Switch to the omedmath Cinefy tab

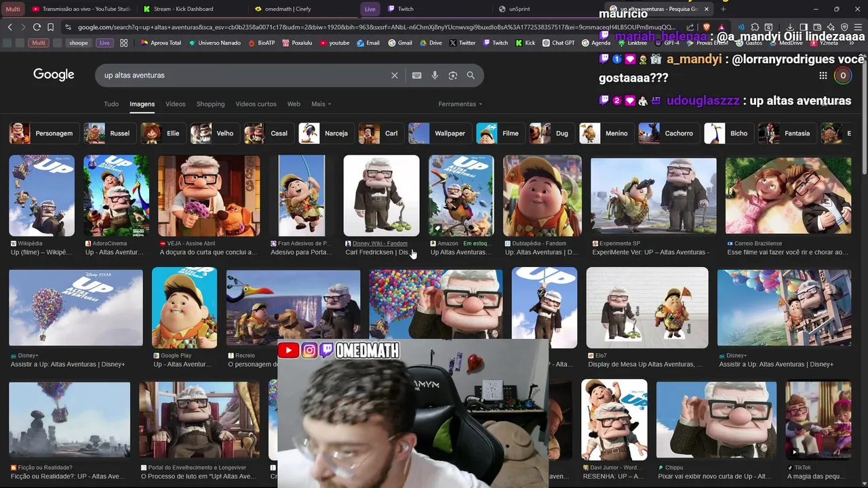point(303,9)
